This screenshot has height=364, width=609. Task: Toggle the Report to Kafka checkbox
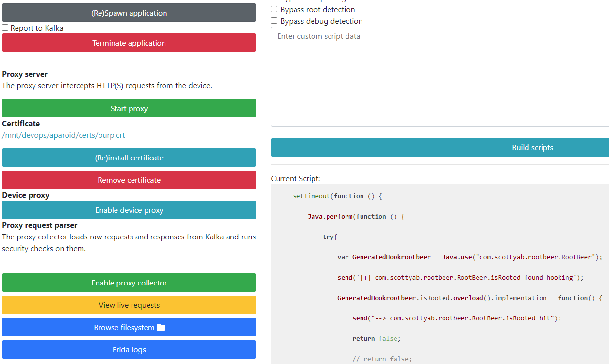pos(5,28)
